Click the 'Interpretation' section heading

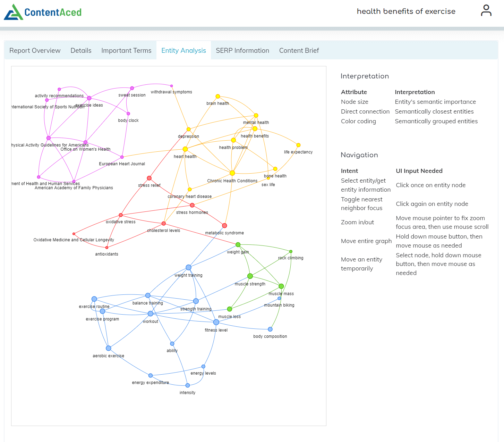pos(365,76)
